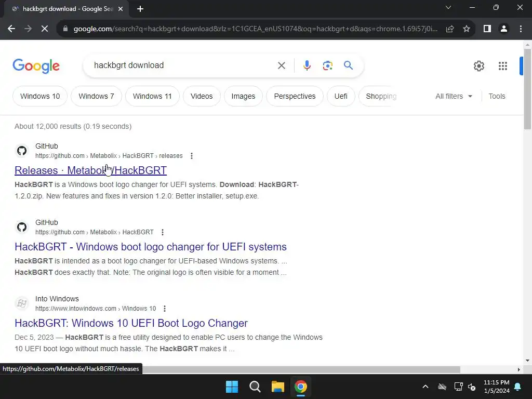Open Chrome three-dot menu

(x=521, y=29)
